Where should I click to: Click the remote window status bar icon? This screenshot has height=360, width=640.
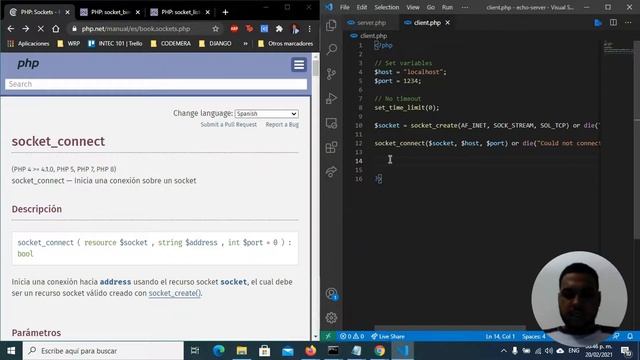328,336
